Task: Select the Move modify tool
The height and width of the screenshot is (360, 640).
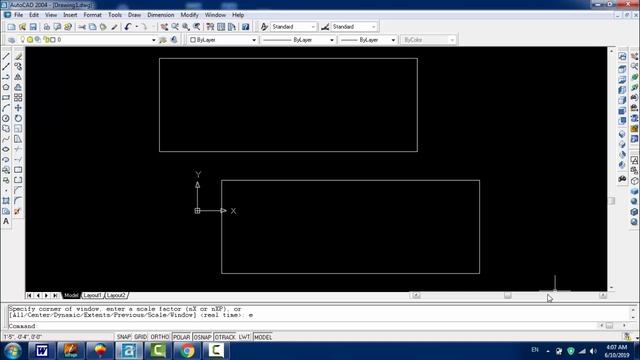Action: [x=18, y=108]
